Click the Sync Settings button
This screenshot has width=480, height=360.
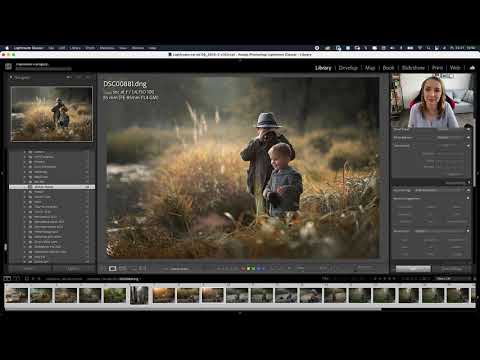coord(452,268)
